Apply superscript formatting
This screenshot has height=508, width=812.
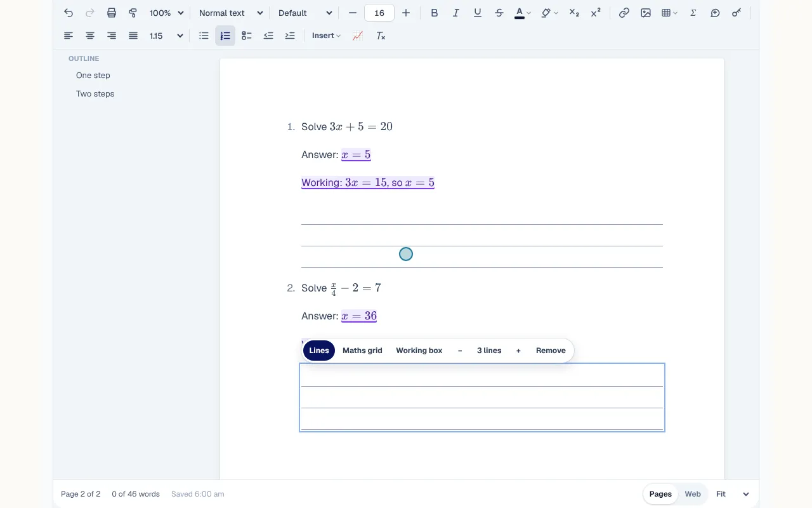[x=596, y=13]
